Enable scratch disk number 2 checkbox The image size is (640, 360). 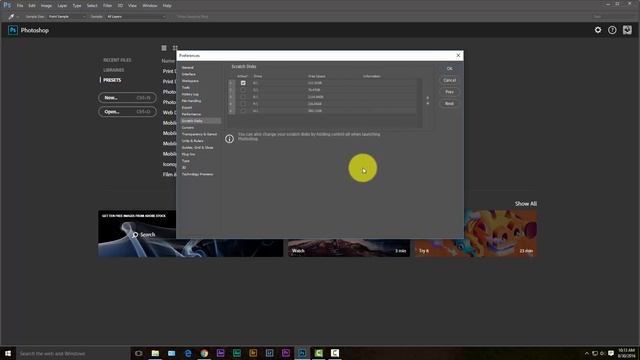pos(243,90)
